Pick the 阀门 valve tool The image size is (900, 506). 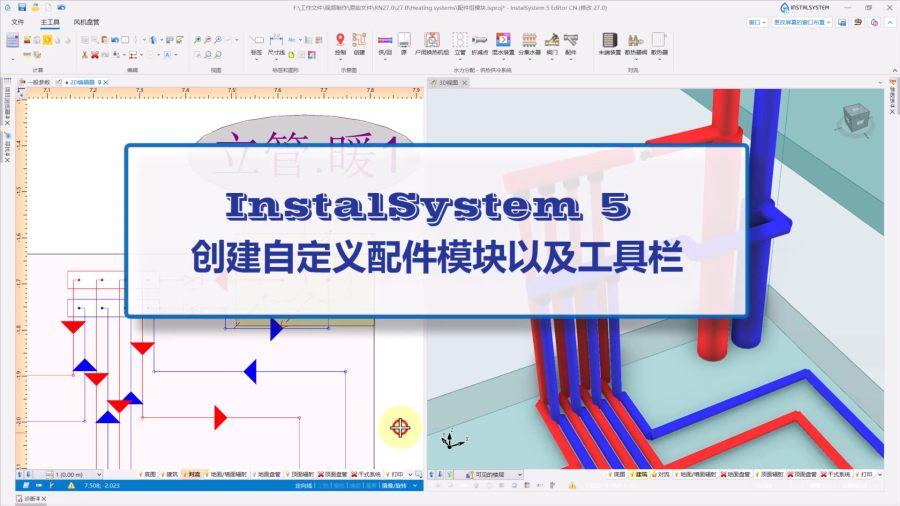(551, 41)
